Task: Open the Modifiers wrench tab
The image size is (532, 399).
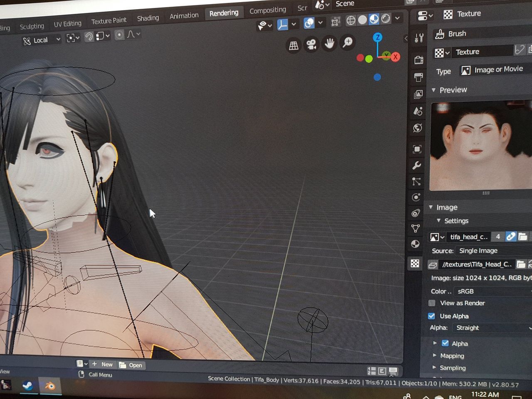Action: point(416,165)
